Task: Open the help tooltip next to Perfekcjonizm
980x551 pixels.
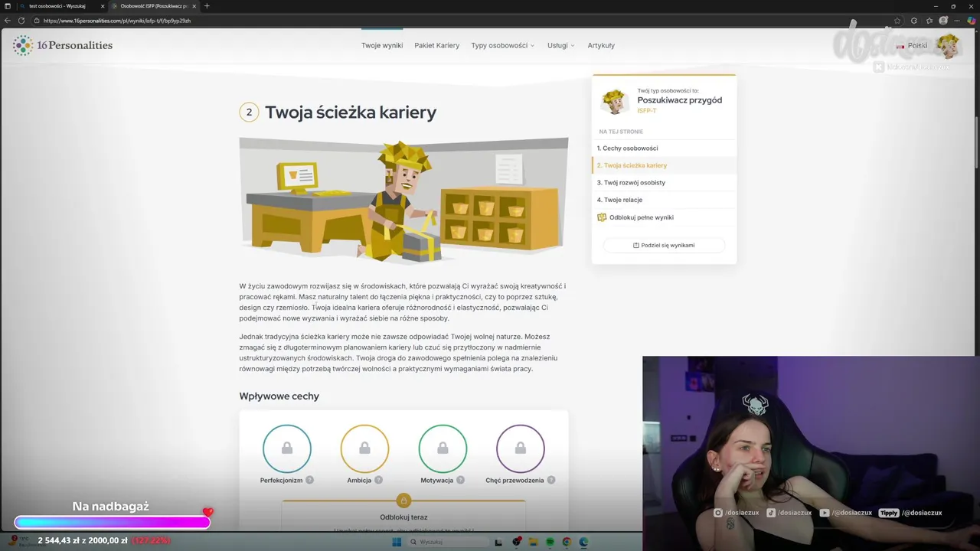Action: (309, 480)
